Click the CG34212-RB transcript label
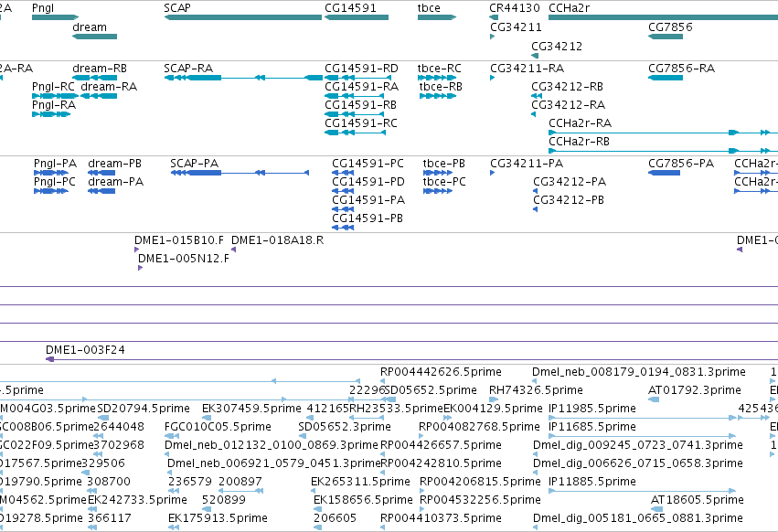Image resolution: width=778 pixels, height=532 pixels. click(x=567, y=87)
